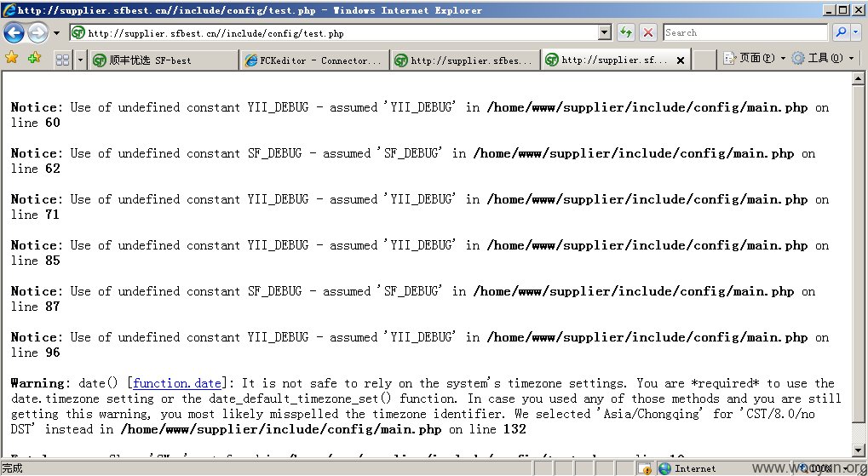868x476 pixels.
Task: Expand the address bar history dropdown
Action: [605, 32]
